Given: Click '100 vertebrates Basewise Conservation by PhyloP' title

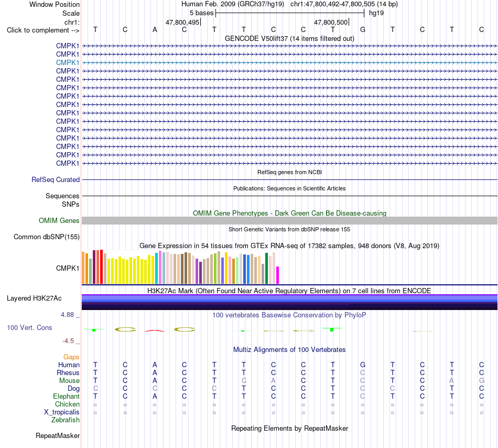Looking at the screenshot, I should [289, 315].
